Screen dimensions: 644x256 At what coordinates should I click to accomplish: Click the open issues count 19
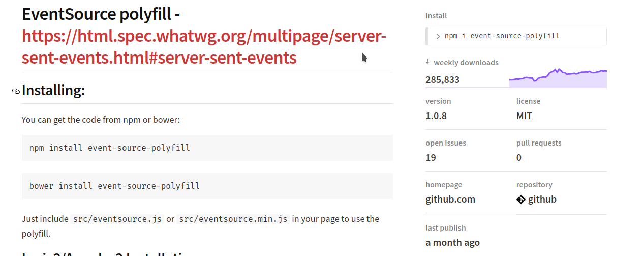point(431,157)
